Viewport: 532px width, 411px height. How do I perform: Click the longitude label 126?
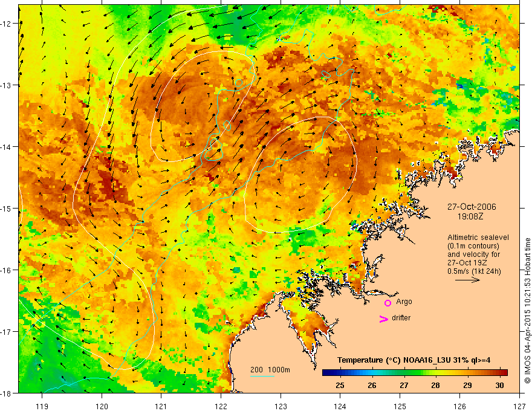[x=459, y=406]
